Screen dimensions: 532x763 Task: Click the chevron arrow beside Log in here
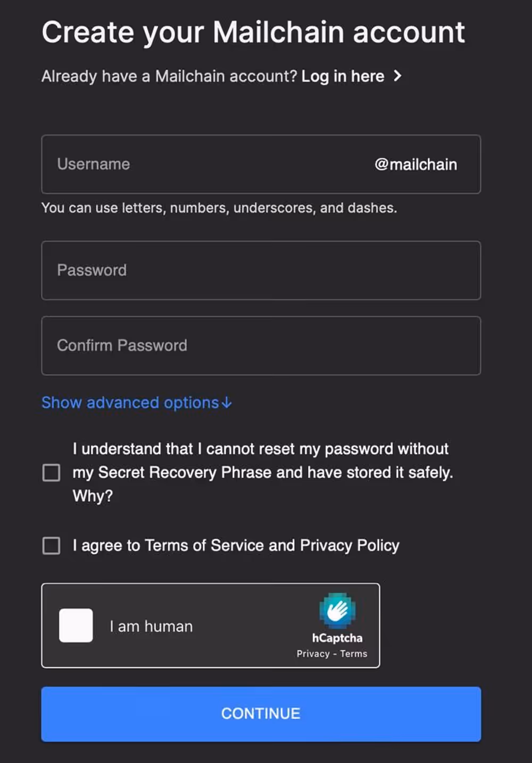397,76
